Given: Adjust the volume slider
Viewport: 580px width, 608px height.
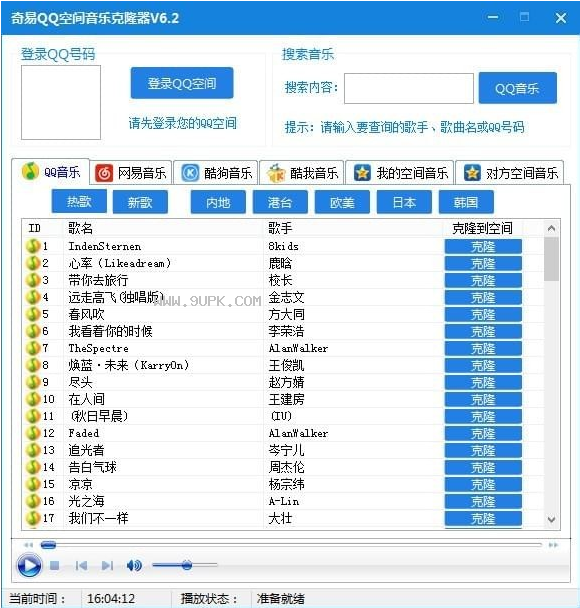Looking at the screenshot, I should coord(185,565).
